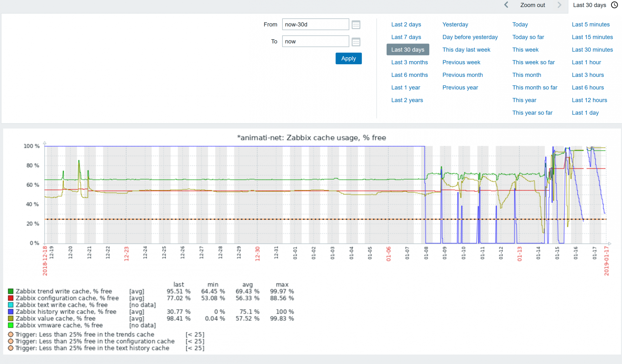Open the From date calendar picker
This screenshot has width=622, height=364.
pos(356,25)
